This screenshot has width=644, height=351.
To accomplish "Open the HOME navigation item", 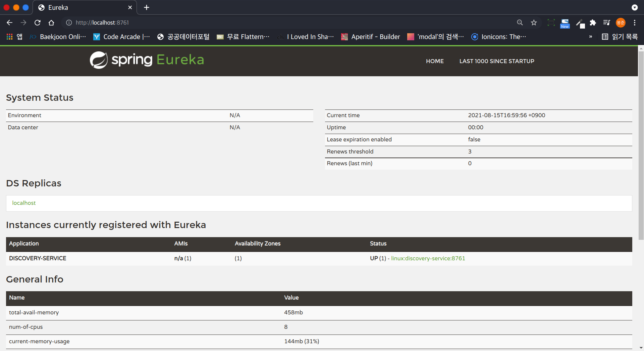I will click(435, 61).
